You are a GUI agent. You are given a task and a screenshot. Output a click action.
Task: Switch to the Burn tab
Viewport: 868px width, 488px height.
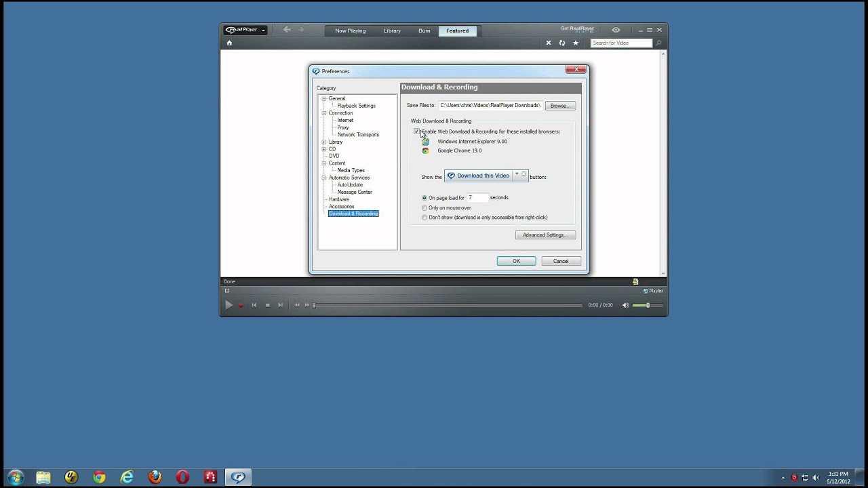424,30
